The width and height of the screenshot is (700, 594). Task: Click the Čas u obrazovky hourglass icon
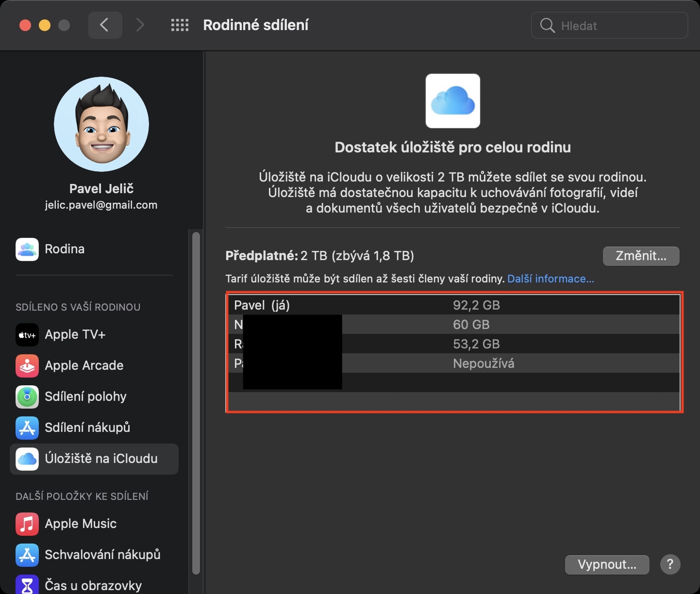click(x=27, y=584)
